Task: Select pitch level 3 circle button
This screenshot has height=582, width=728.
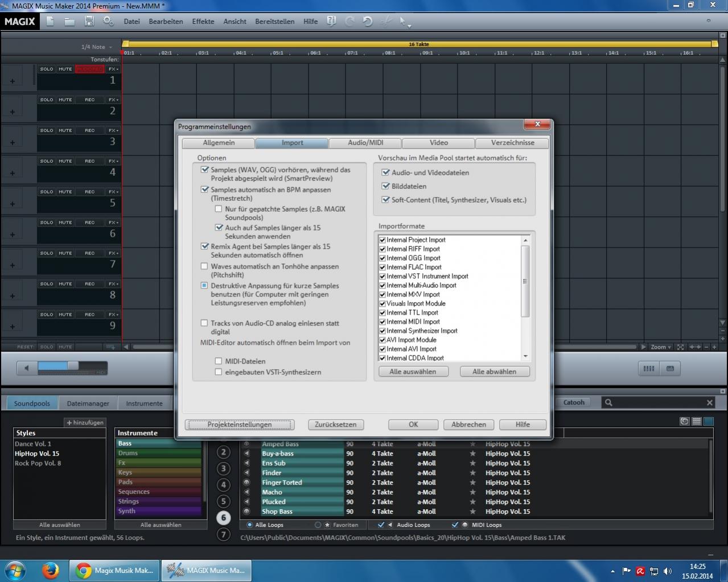Action: click(x=224, y=469)
